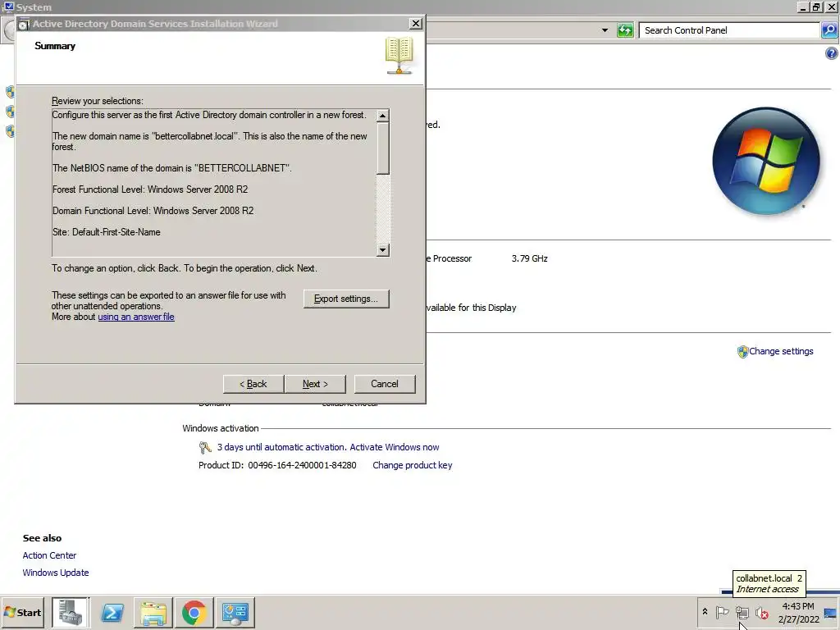Click Change settings link
Screen dimensions: 840x630
781,351
